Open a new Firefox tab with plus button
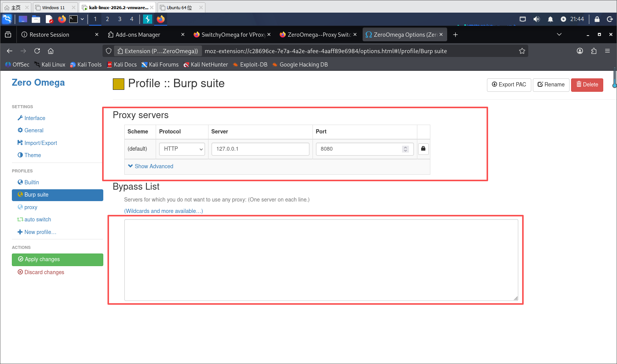This screenshot has height=364, width=617. coord(455,35)
